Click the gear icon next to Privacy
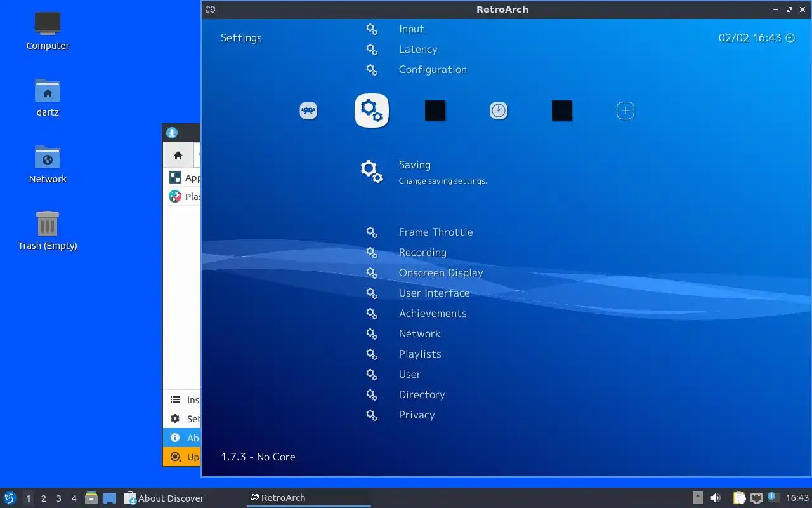Viewport: 812px width, 508px height. point(372,415)
